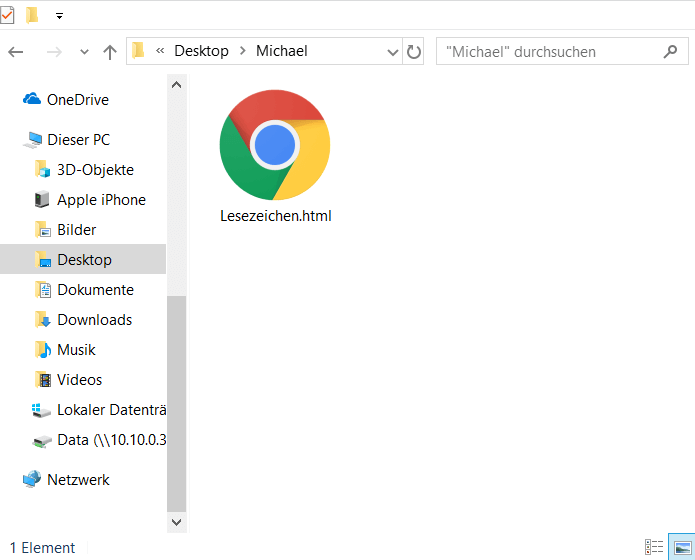The width and height of the screenshot is (695, 560).
Task: Click the navigation pane scrollbar thumb
Action: [x=176, y=403]
